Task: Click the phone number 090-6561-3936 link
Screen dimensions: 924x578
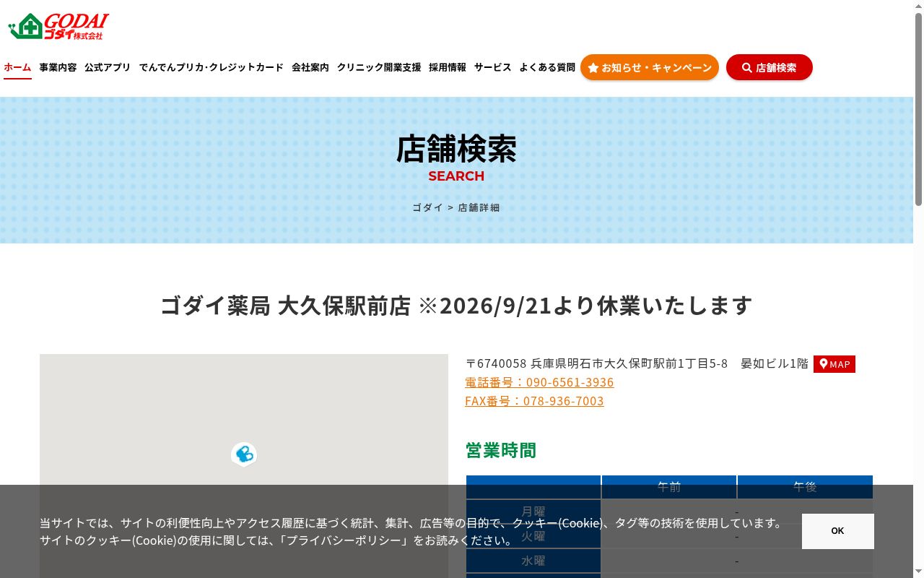Action: coord(539,382)
